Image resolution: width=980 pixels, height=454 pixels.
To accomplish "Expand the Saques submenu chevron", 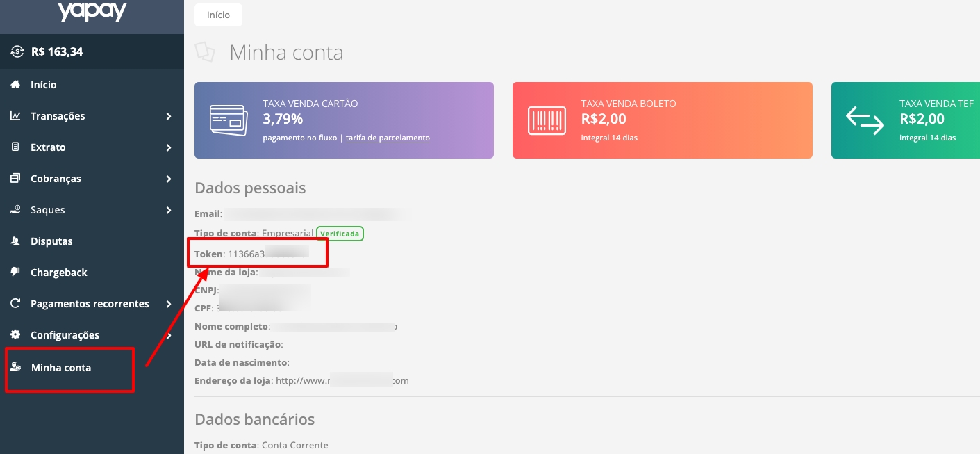I will click(x=169, y=210).
